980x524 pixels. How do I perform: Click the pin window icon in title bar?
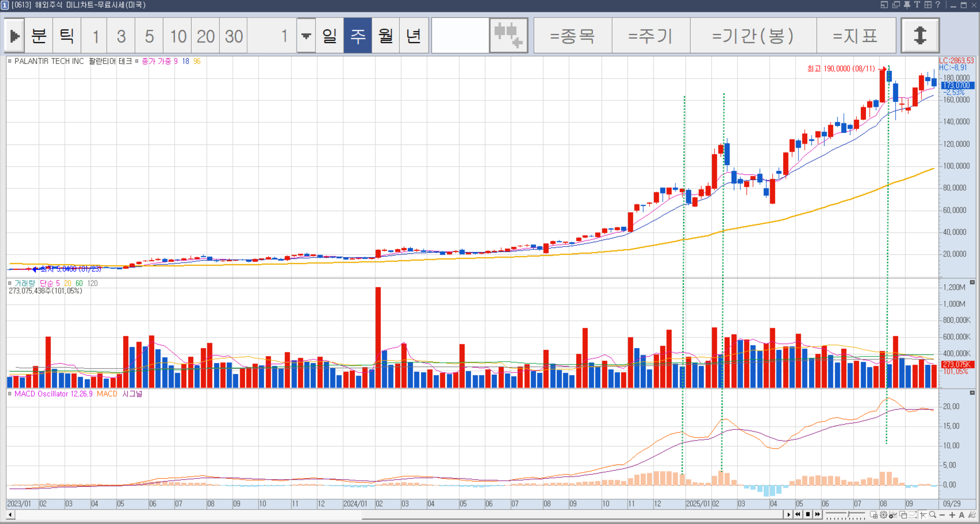[907, 5]
